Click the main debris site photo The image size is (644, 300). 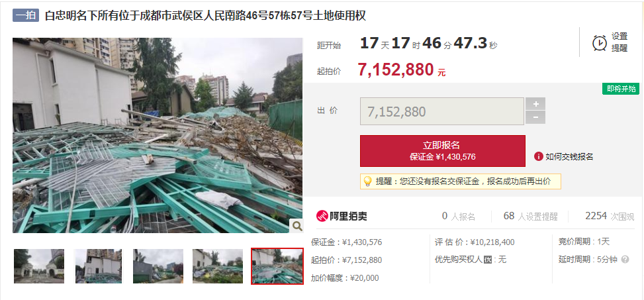(158, 135)
